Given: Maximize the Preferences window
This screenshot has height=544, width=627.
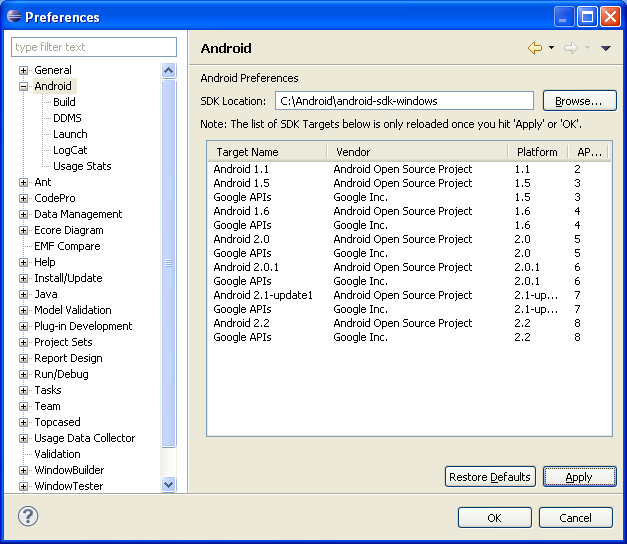Looking at the screenshot, I should pos(587,17).
